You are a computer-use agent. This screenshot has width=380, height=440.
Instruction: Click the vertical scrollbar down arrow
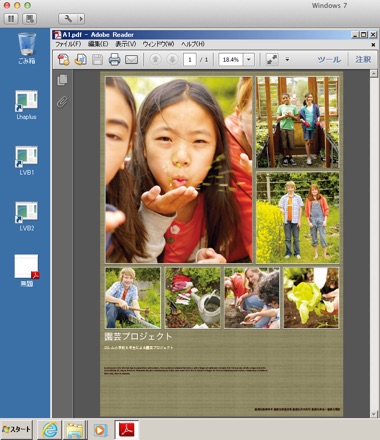(x=374, y=414)
